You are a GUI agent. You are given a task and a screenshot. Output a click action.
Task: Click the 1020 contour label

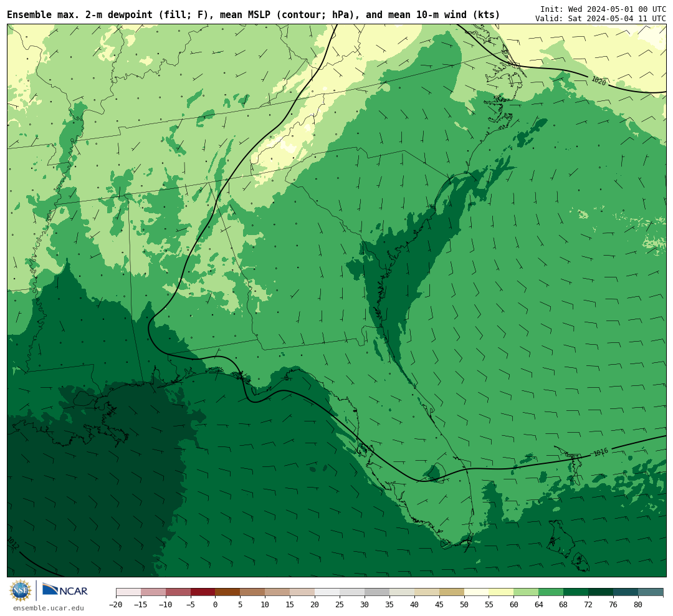[599, 81]
